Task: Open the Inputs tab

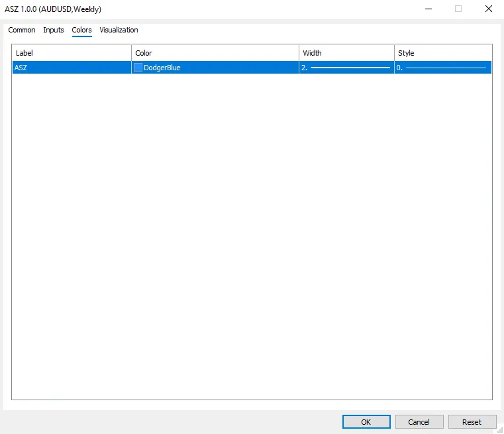Action: [x=54, y=30]
